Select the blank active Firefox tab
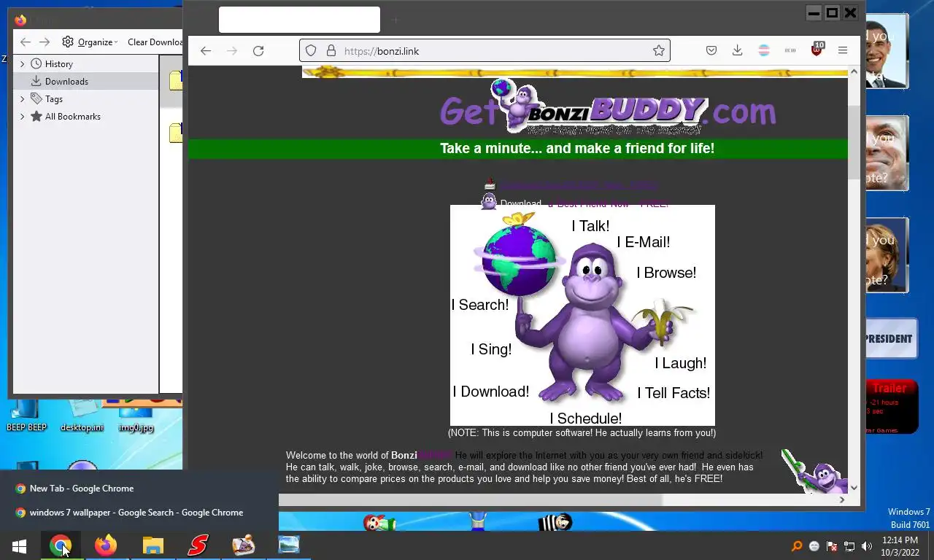Screen dimensions: 934x560 pyautogui.click(x=299, y=20)
